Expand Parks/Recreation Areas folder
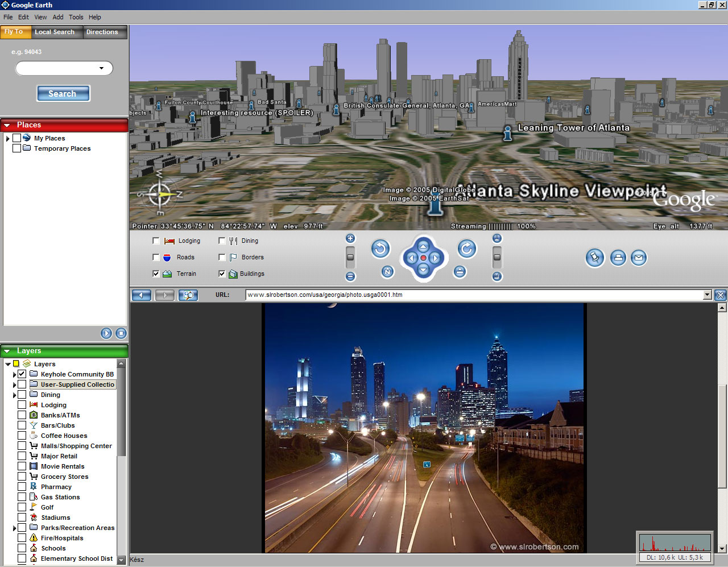728x567 pixels. coord(14,528)
